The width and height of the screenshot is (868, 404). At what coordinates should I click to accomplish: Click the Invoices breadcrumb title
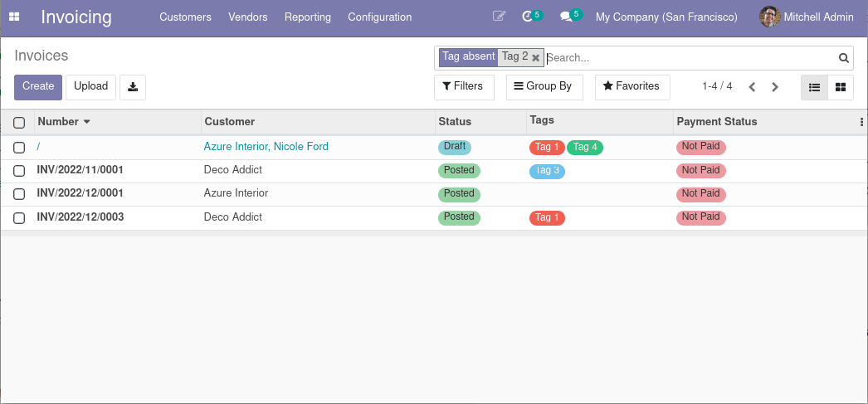pyautogui.click(x=41, y=56)
